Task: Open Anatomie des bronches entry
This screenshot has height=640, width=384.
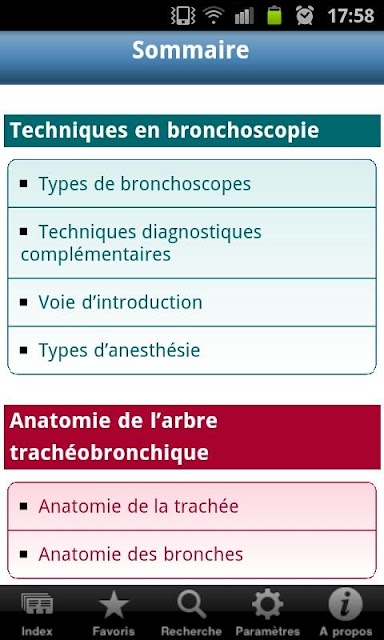Action: coord(192,554)
